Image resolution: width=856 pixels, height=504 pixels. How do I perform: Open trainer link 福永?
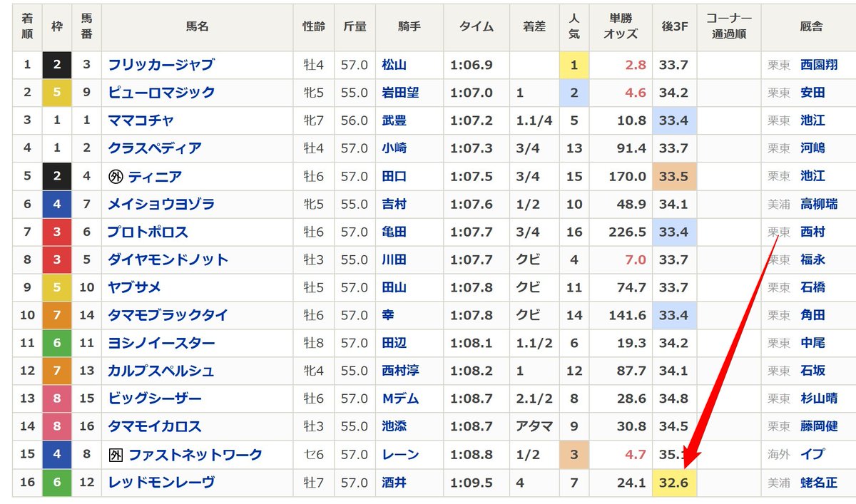[x=812, y=259]
